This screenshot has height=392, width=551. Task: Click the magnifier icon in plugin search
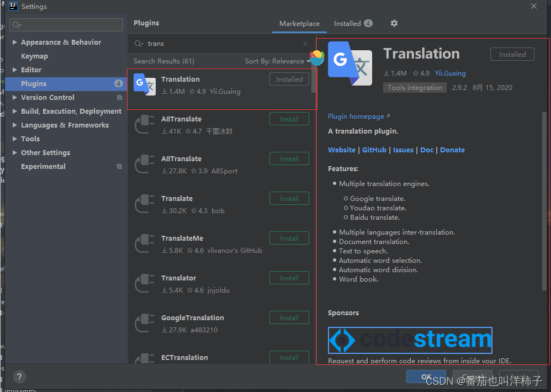pyautogui.click(x=139, y=44)
